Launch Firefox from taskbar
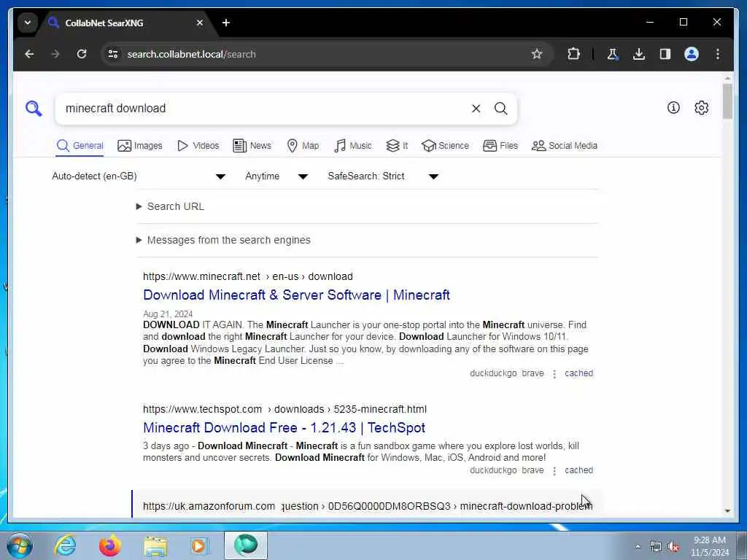The width and height of the screenshot is (747, 560). pos(109,545)
